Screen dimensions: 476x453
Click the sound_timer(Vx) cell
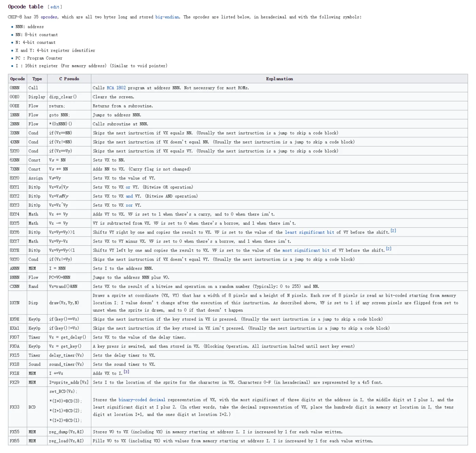(x=69, y=364)
